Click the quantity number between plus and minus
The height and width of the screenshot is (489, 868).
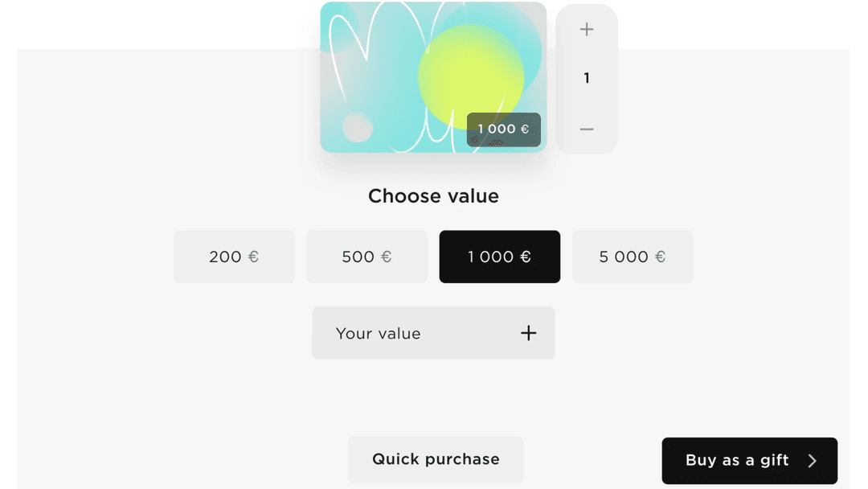coord(586,78)
